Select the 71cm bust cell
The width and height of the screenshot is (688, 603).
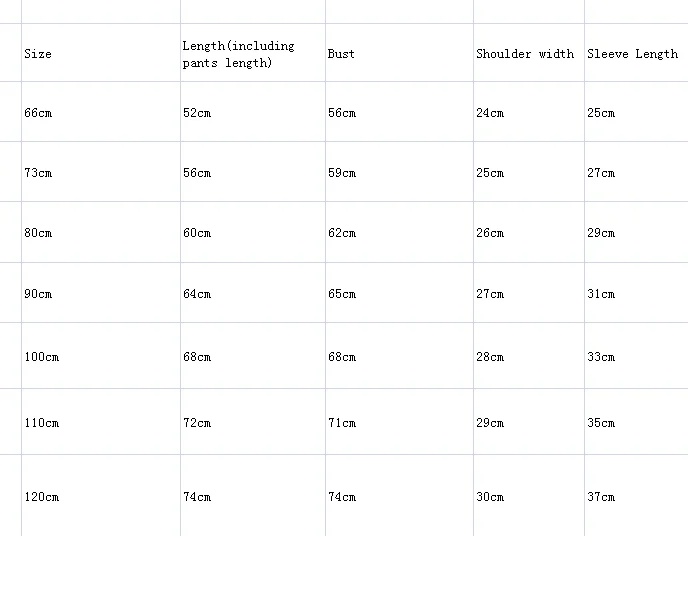point(399,422)
